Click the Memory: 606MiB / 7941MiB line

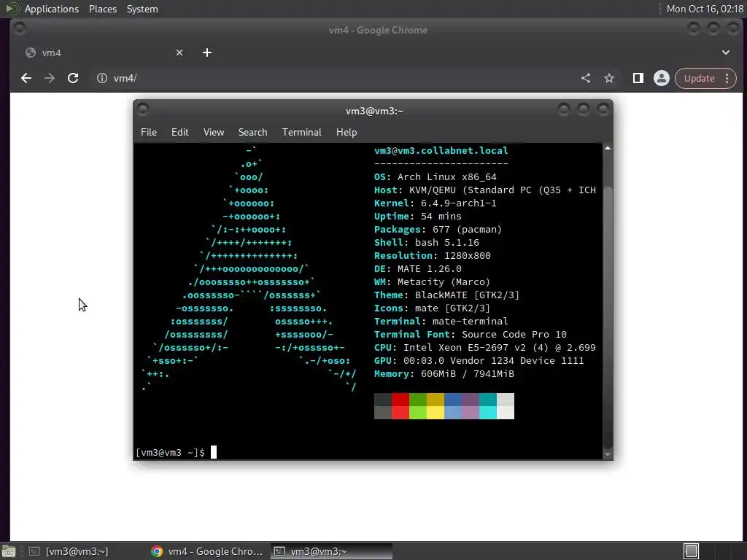coord(444,374)
